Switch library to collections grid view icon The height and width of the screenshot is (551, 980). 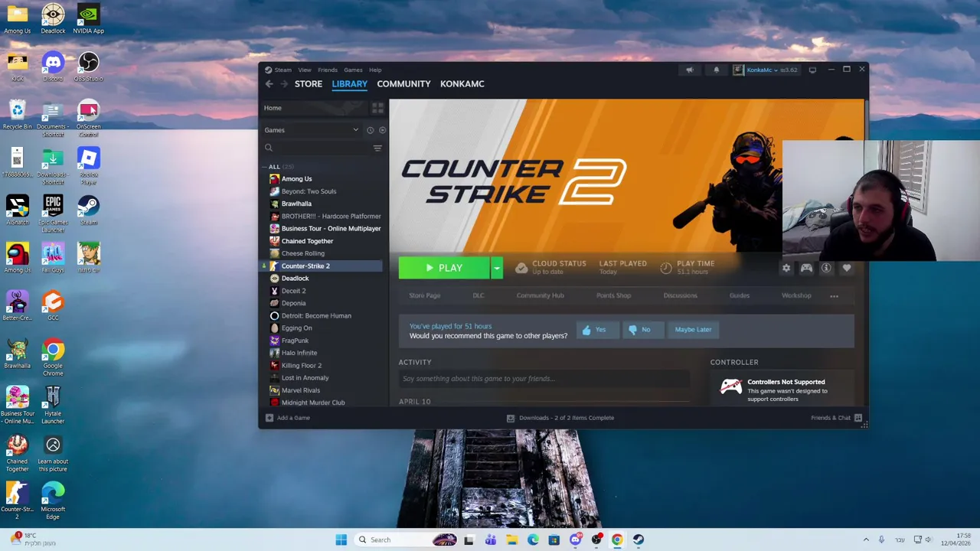pos(377,108)
